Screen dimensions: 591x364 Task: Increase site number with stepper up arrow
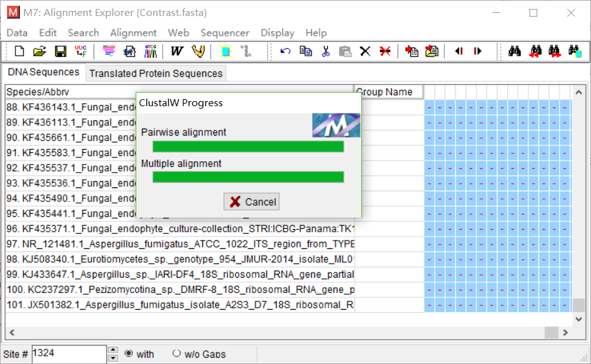pos(113,350)
